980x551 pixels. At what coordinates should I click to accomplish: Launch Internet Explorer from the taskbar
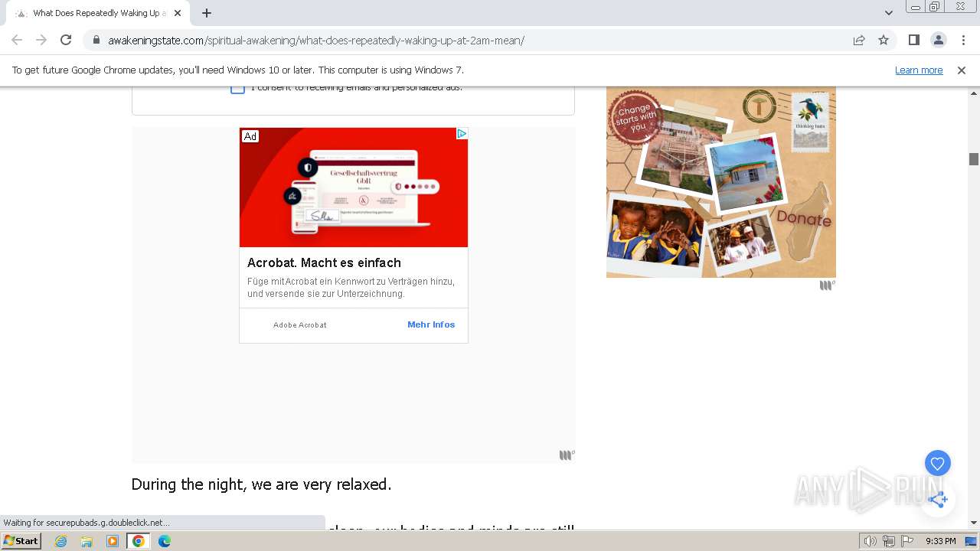[x=61, y=541]
